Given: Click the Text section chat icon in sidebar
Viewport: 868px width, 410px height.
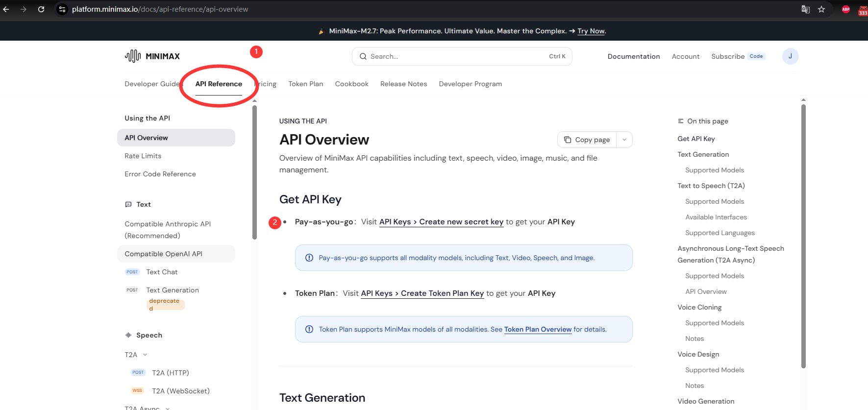Looking at the screenshot, I should point(128,204).
